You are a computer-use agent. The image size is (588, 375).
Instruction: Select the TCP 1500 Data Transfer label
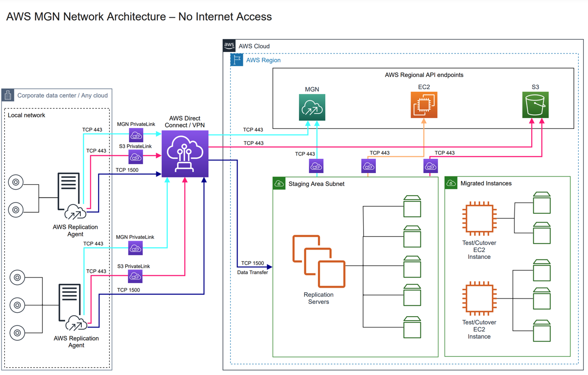tap(252, 268)
